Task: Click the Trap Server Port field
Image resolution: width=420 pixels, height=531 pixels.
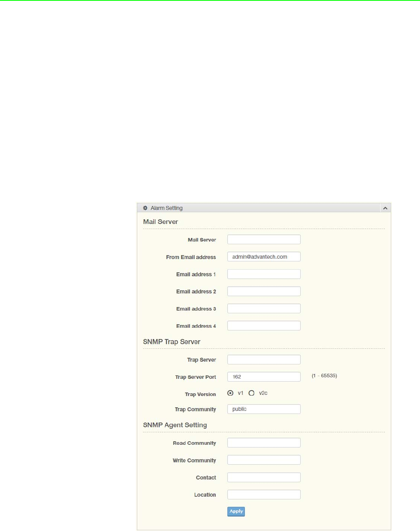Action: point(264,376)
